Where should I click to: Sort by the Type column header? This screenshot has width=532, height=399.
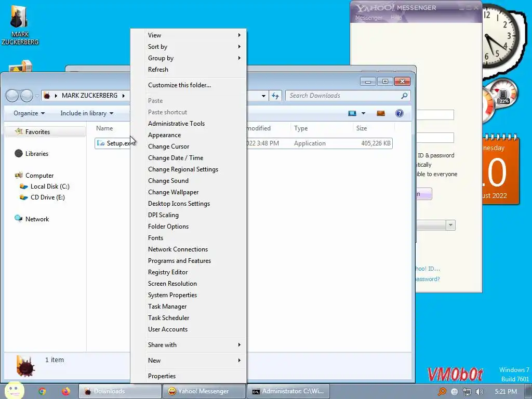(321, 128)
